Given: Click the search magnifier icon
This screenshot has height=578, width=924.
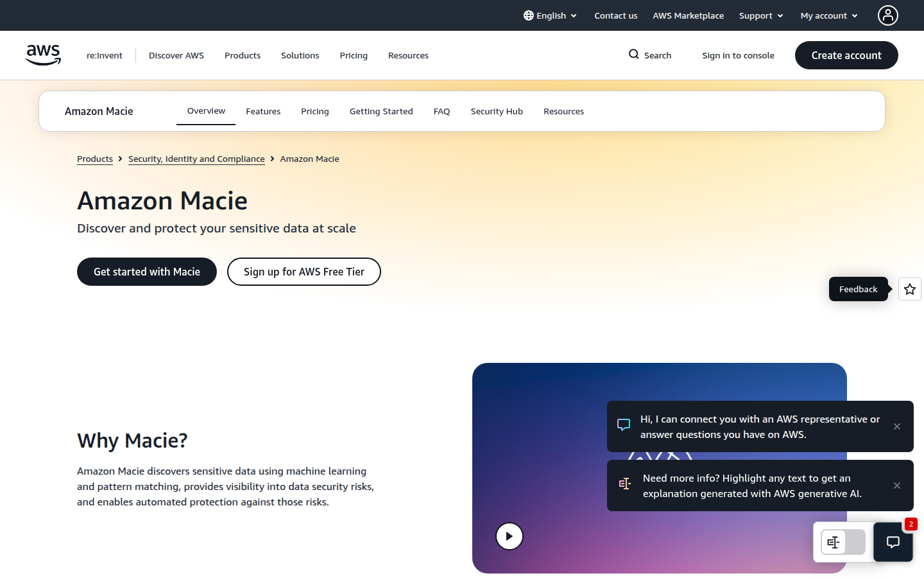Looking at the screenshot, I should pyautogui.click(x=634, y=55).
